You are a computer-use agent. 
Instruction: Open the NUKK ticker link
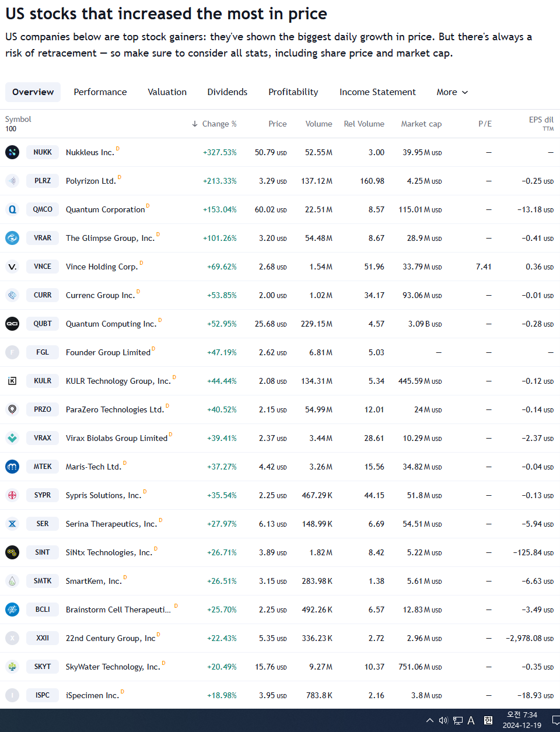click(43, 152)
